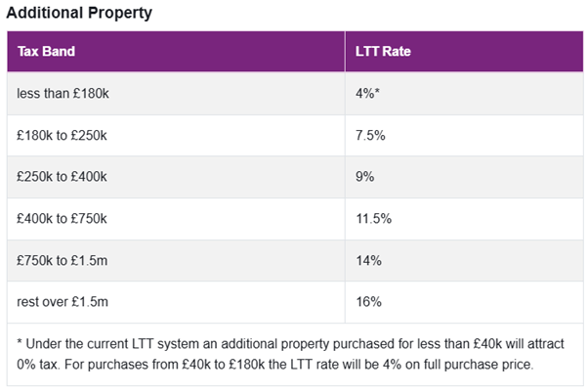Select the 11.5% LTT rate value
The height and width of the screenshot is (392, 588).
(x=374, y=219)
